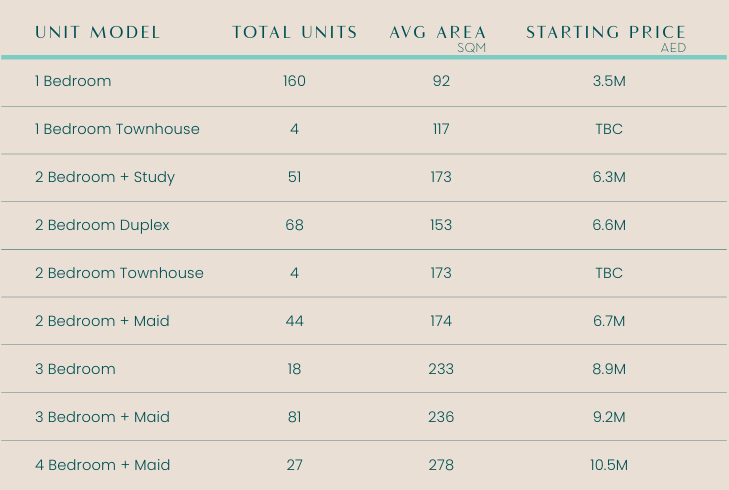Image resolution: width=729 pixels, height=490 pixels.
Task: Click the UNIT MODEL column header
Action: tap(97, 32)
